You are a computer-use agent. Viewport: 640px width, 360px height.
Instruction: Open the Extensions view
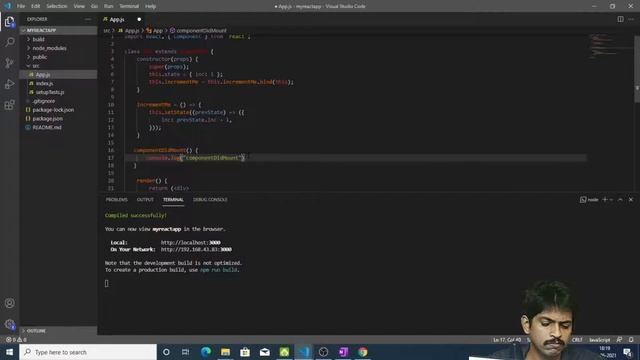9,105
